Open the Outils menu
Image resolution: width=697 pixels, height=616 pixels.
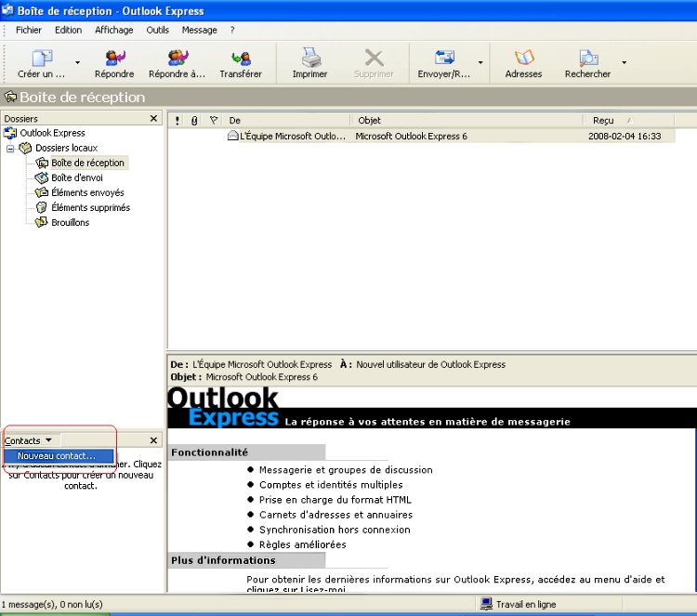pyautogui.click(x=157, y=30)
